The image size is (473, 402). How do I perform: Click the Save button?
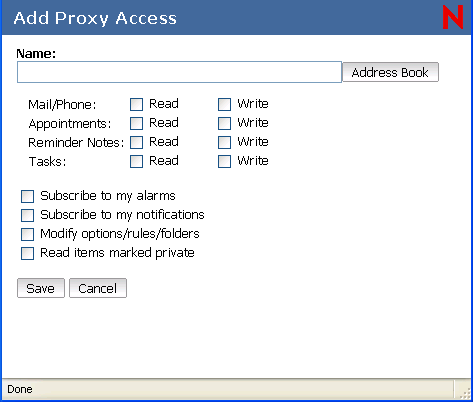coord(41,288)
